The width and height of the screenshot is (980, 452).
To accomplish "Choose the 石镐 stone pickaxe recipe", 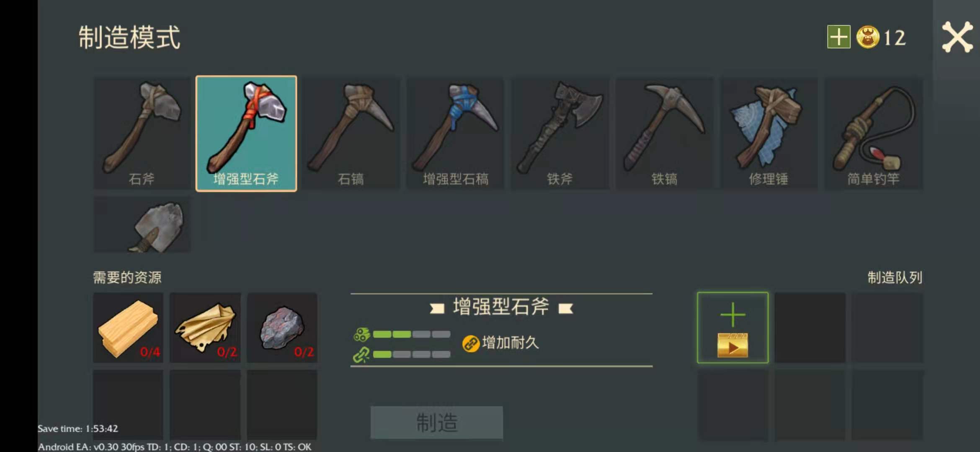I will click(351, 134).
